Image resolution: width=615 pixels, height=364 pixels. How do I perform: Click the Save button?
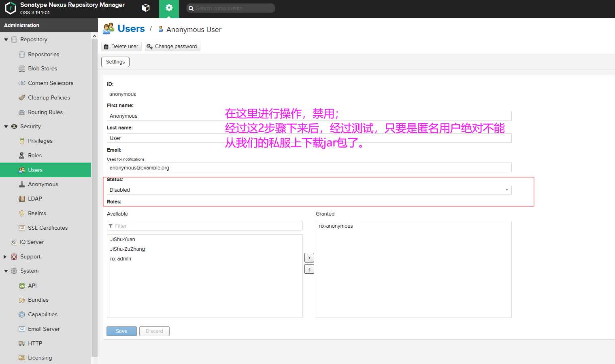tap(121, 331)
